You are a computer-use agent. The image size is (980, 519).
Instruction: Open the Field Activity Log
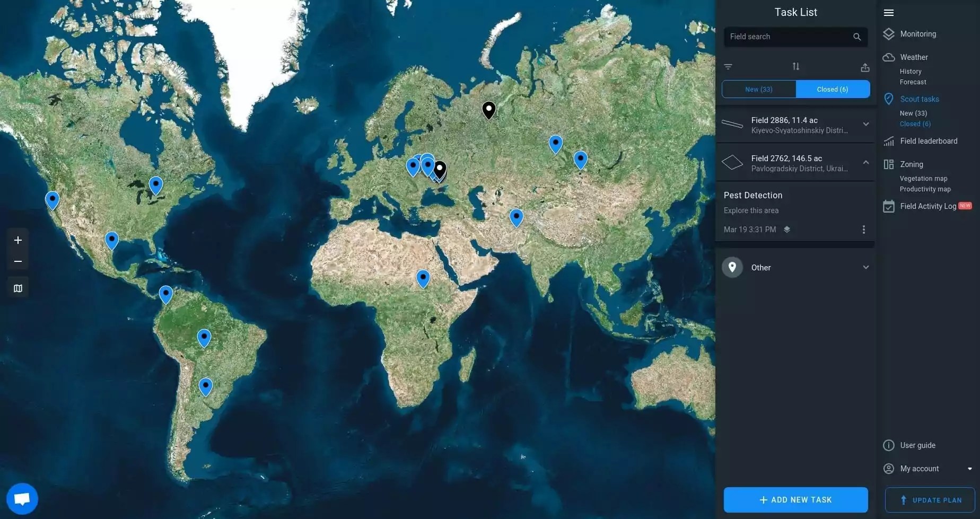pyautogui.click(x=928, y=206)
